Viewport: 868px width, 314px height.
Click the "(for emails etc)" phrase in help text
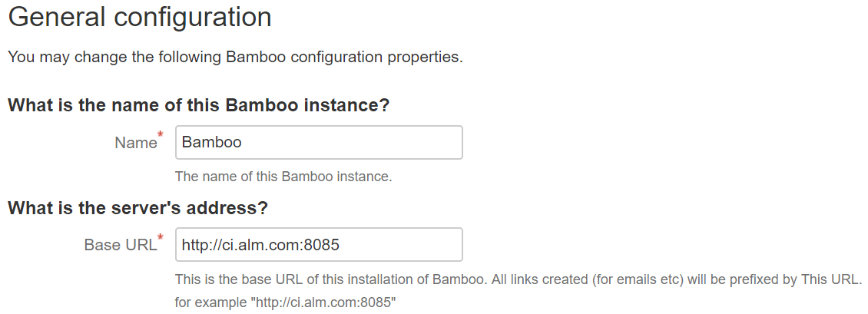[x=638, y=278]
